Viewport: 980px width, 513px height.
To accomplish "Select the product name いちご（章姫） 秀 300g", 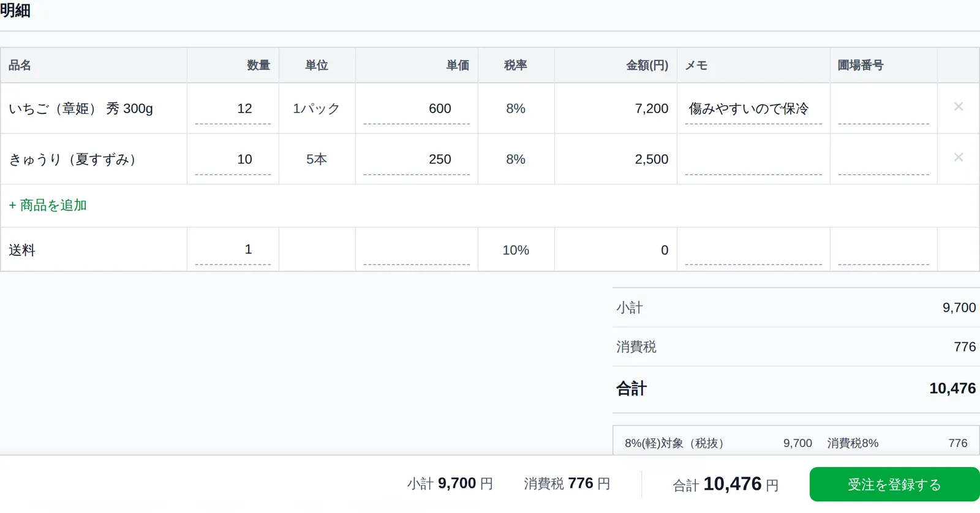I will [x=81, y=108].
